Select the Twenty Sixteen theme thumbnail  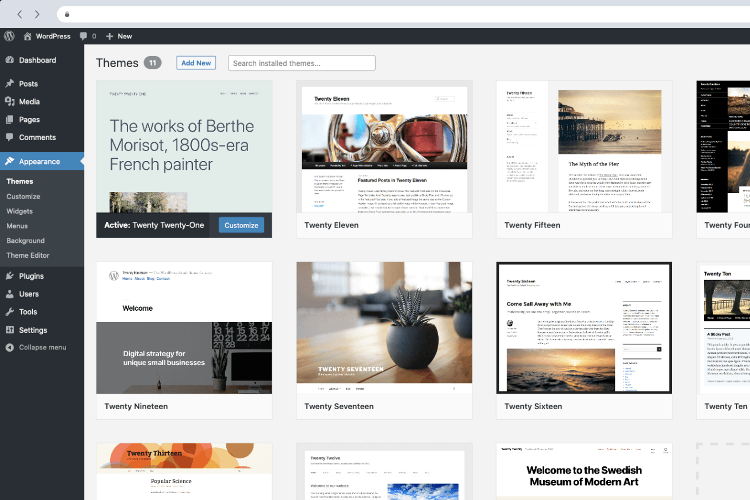584,328
